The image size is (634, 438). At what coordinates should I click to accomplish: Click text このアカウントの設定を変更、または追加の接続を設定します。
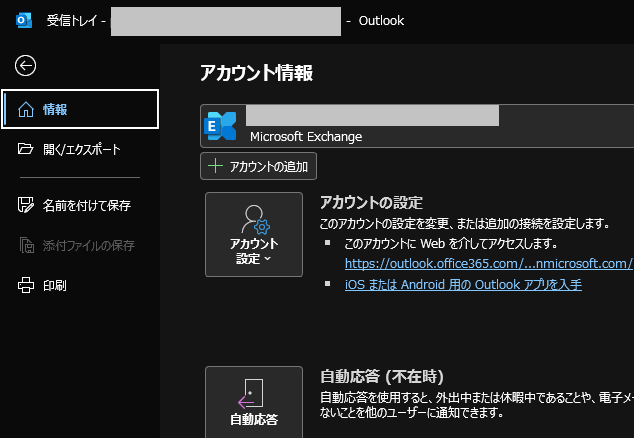point(465,223)
